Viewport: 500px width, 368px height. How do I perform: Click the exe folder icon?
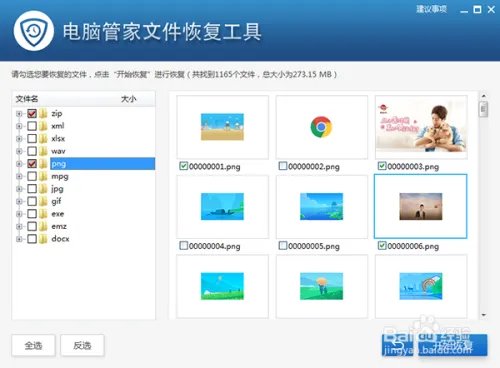tap(43, 214)
